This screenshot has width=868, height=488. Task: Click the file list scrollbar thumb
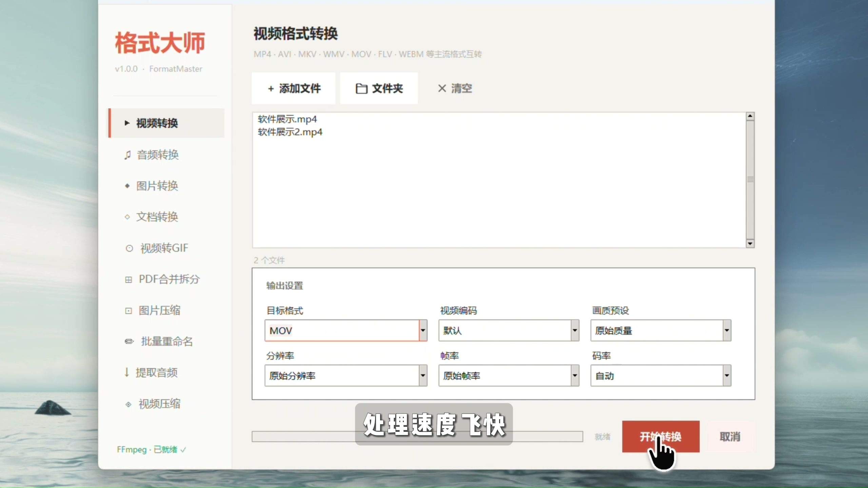click(x=750, y=180)
